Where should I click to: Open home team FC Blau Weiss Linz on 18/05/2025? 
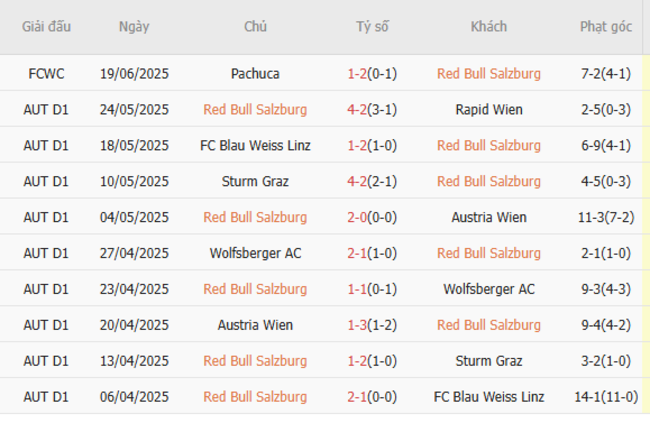coord(255,145)
